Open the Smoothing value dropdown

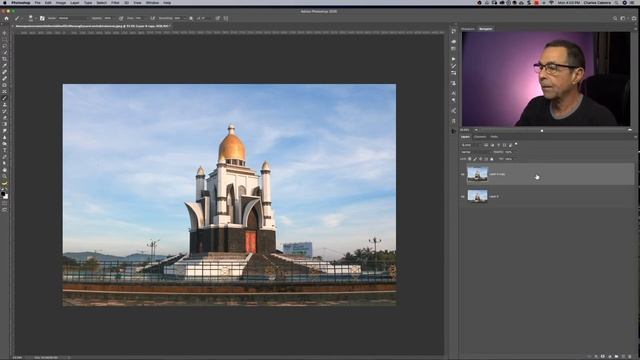click(180, 18)
